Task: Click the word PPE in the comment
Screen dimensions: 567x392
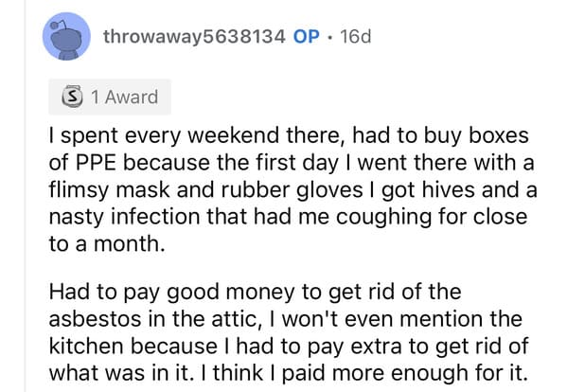Action: click(x=96, y=163)
